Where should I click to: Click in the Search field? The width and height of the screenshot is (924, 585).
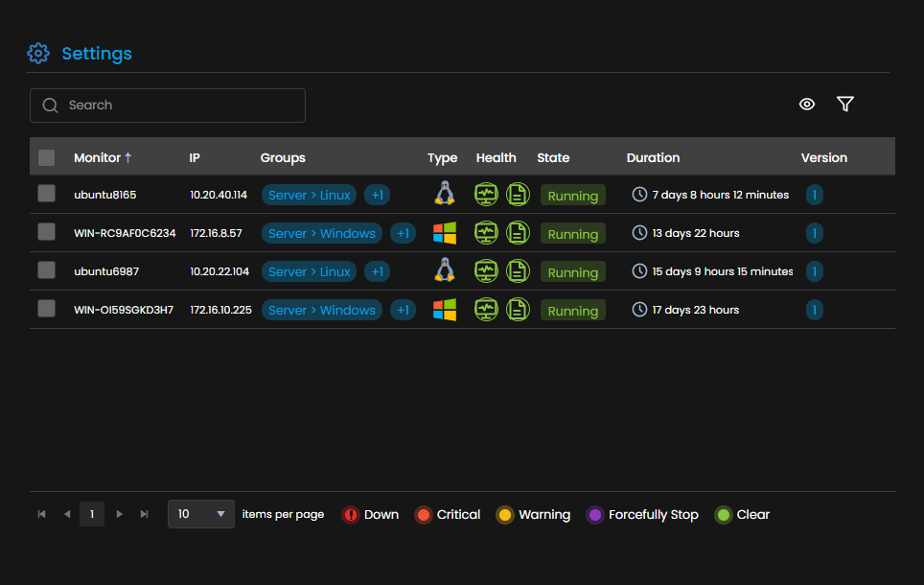point(168,105)
